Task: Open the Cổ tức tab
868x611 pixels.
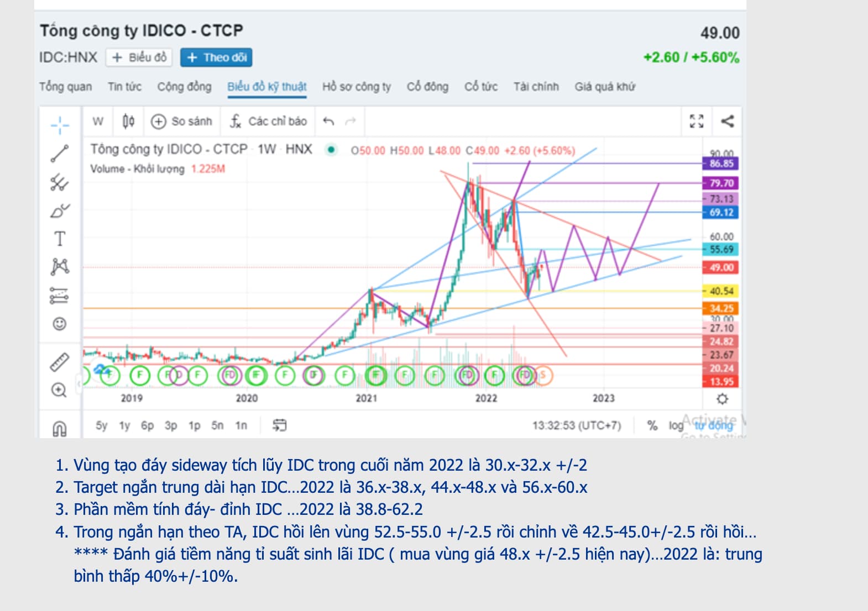Action: pyautogui.click(x=481, y=87)
